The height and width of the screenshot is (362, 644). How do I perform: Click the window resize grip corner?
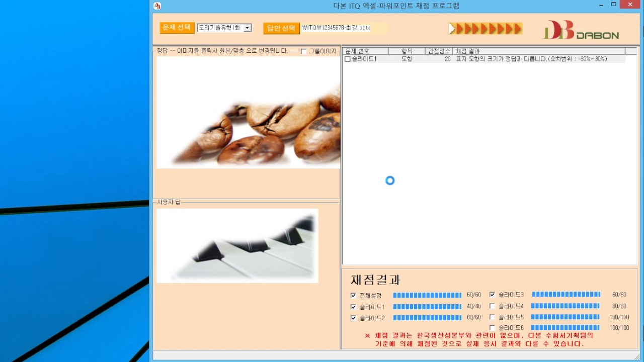(636, 356)
